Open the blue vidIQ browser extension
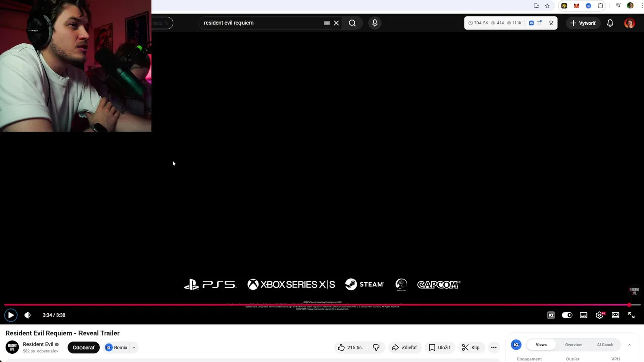Viewport: 644px width, 362px height. (x=589, y=6)
